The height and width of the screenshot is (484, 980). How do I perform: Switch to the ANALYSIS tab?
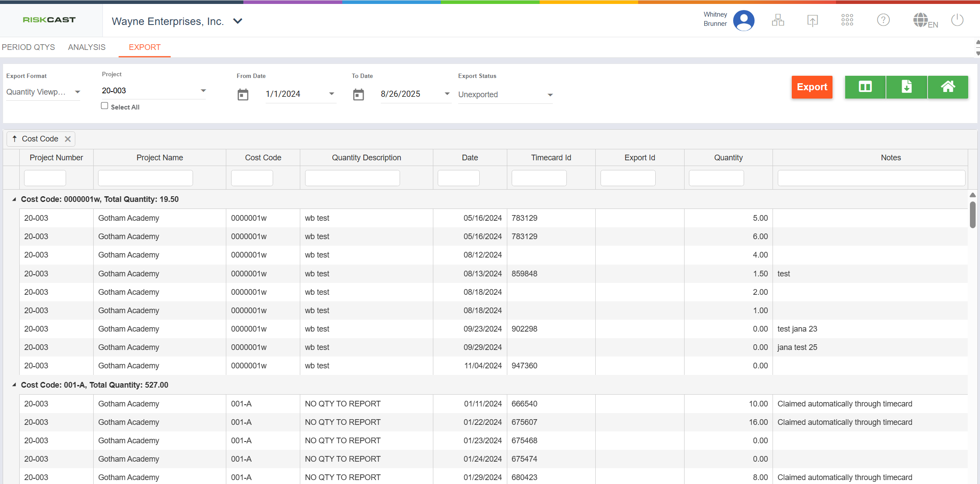87,47
